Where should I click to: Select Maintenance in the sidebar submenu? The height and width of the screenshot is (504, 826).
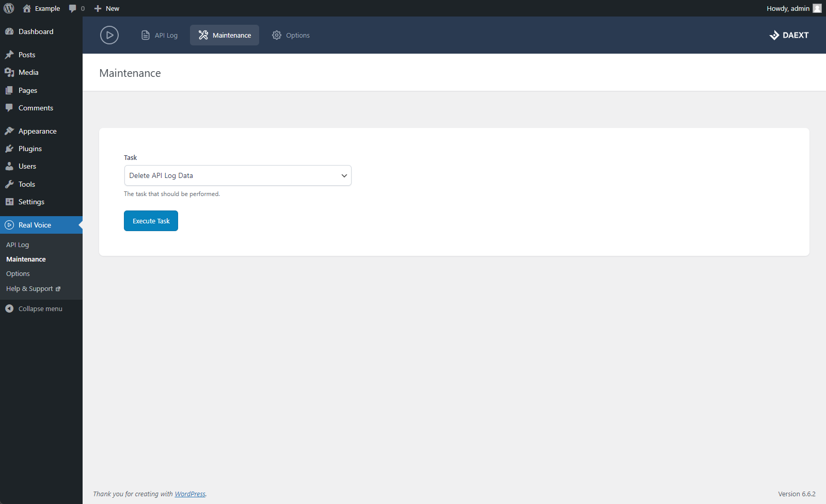pyautogui.click(x=26, y=259)
